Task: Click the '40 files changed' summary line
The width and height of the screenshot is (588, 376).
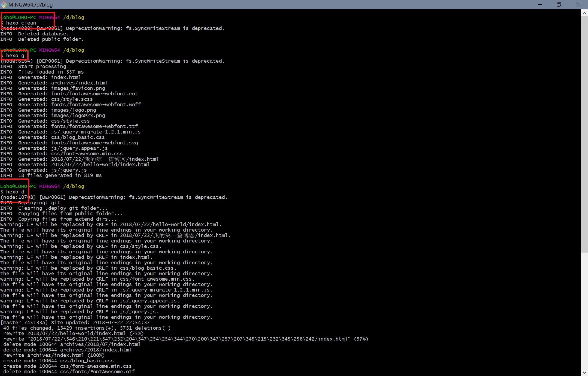Action: click(87, 328)
